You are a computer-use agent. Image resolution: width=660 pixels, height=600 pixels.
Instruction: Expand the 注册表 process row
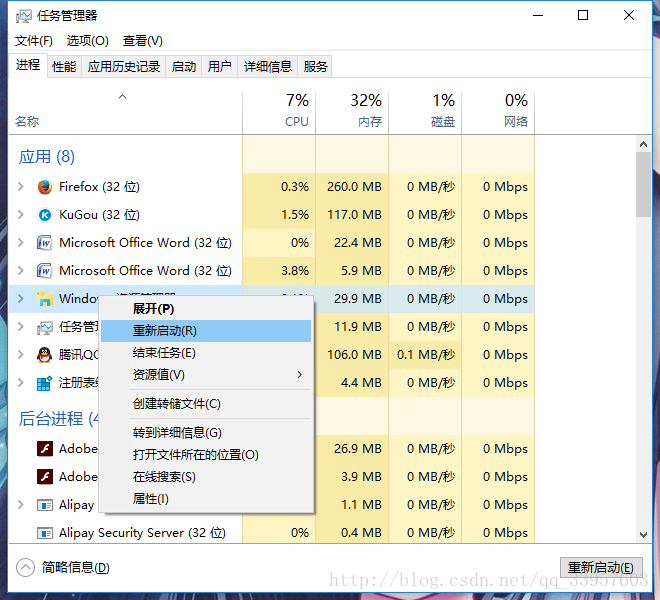coord(21,383)
